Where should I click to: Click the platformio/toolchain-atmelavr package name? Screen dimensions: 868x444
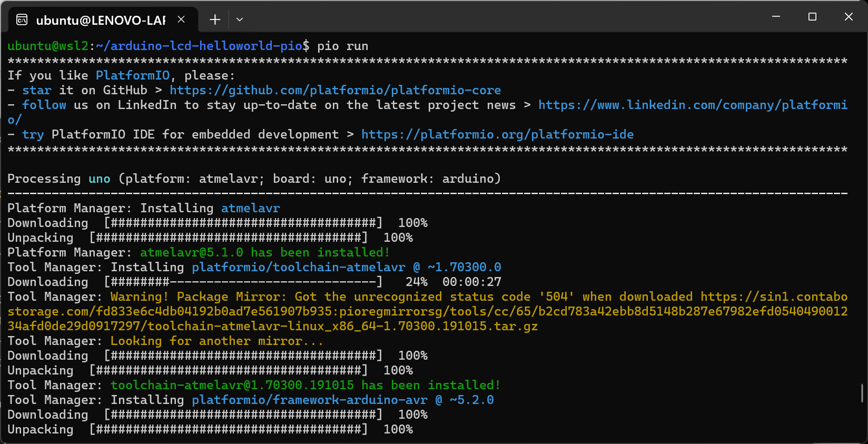click(298, 267)
